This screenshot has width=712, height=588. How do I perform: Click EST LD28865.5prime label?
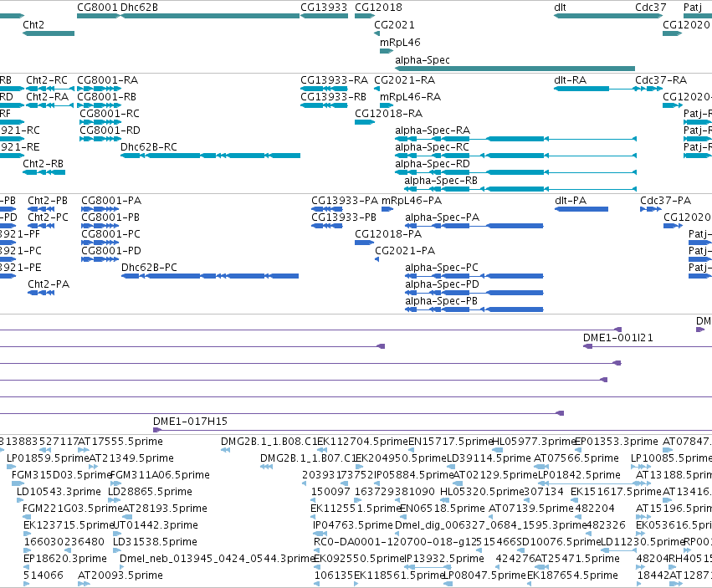[x=150, y=492]
